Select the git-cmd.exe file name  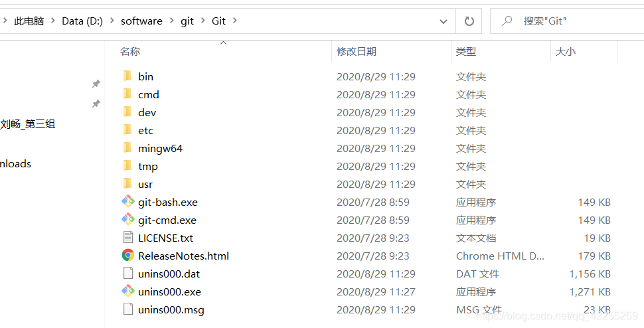167,220
